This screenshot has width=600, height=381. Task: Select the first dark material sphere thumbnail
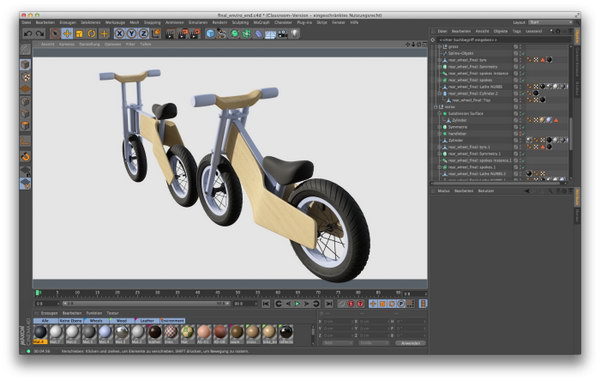[40, 332]
